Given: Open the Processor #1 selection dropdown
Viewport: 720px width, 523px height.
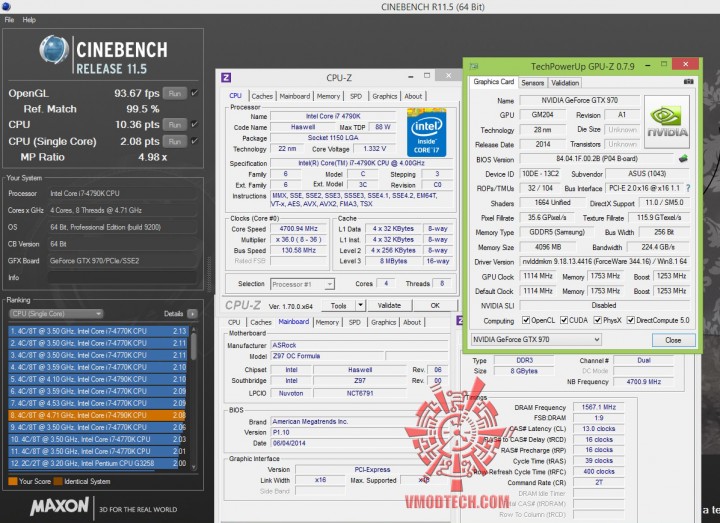Looking at the screenshot, I should pyautogui.click(x=302, y=284).
